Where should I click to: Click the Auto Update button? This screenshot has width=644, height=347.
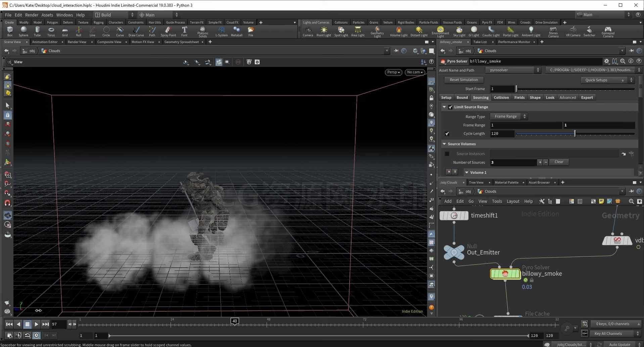pos(619,344)
